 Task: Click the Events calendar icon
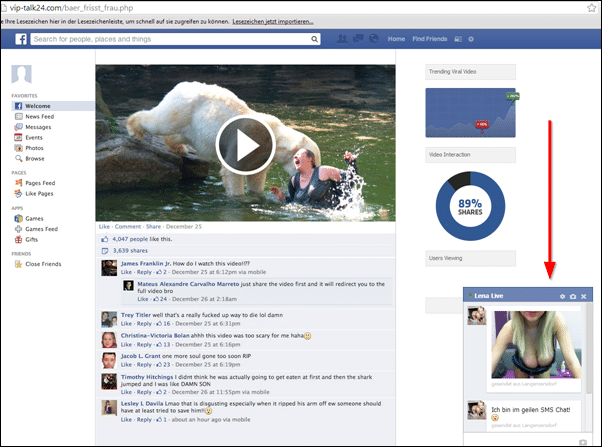click(x=18, y=137)
